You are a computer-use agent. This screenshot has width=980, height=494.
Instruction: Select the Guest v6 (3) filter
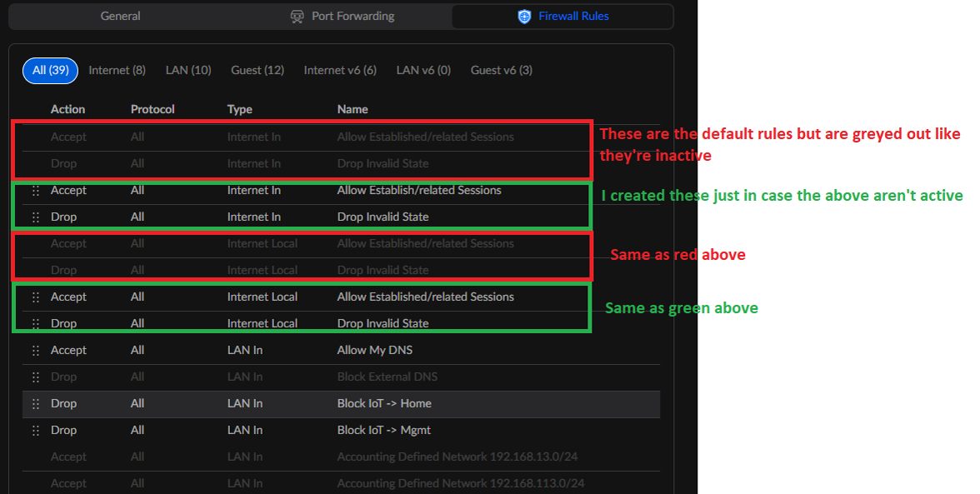(502, 70)
